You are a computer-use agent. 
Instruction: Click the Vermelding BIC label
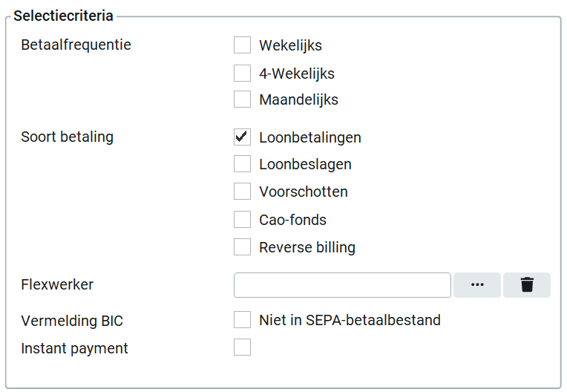click(x=72, y=321)
